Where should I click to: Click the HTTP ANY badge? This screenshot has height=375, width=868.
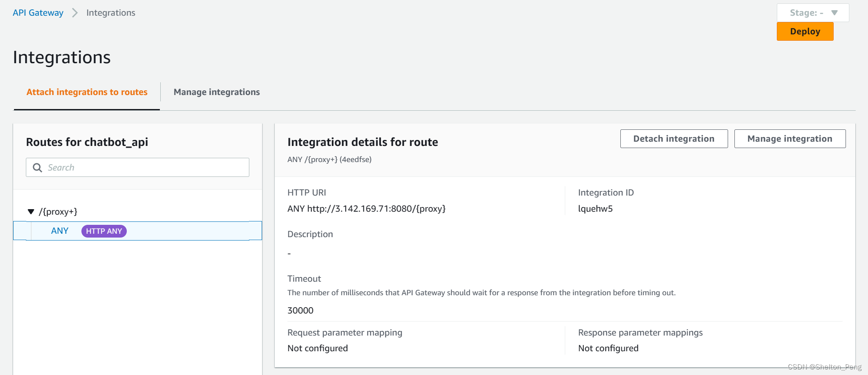point(104,231)
